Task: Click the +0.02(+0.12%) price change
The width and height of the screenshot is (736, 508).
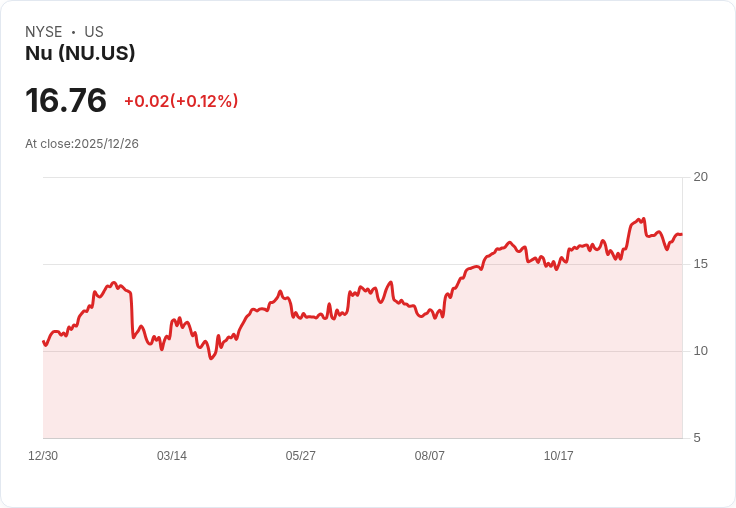Action: pos(181,101)
